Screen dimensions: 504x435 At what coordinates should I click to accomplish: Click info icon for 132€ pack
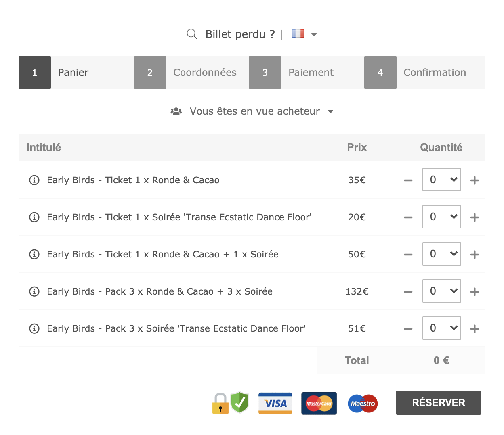click(x=34, y=291)
